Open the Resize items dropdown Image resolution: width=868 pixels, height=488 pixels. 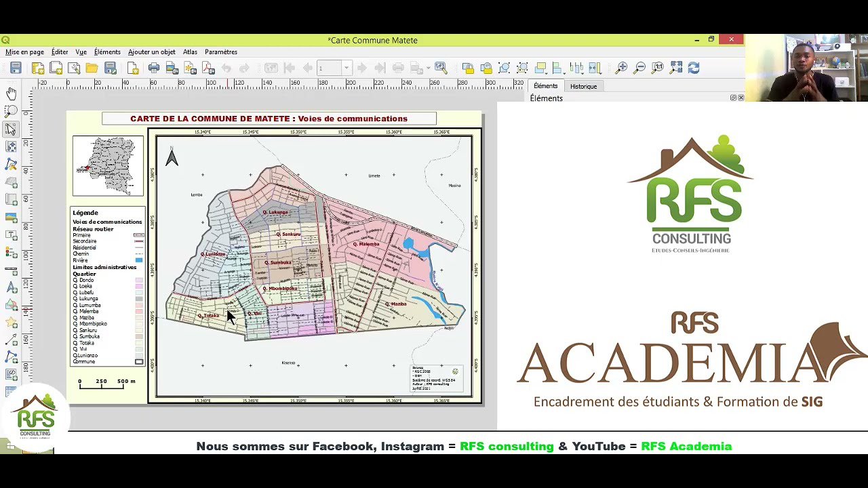tap(595, 68)
